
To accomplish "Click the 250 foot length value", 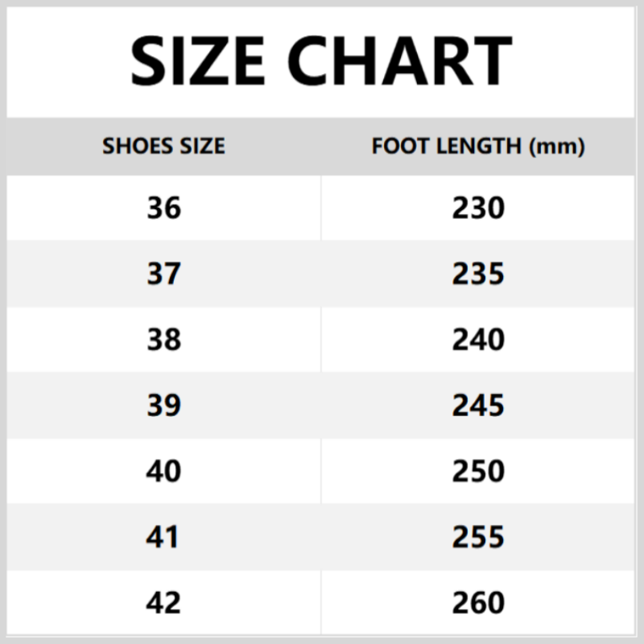I will [x=478, y=471].
